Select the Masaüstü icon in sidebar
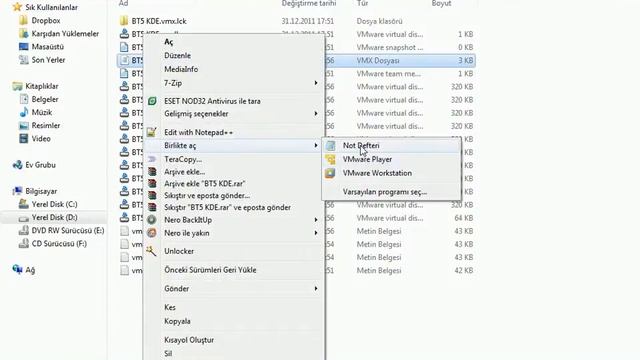This screenshot has width=640, height=360. click(24, 47)
